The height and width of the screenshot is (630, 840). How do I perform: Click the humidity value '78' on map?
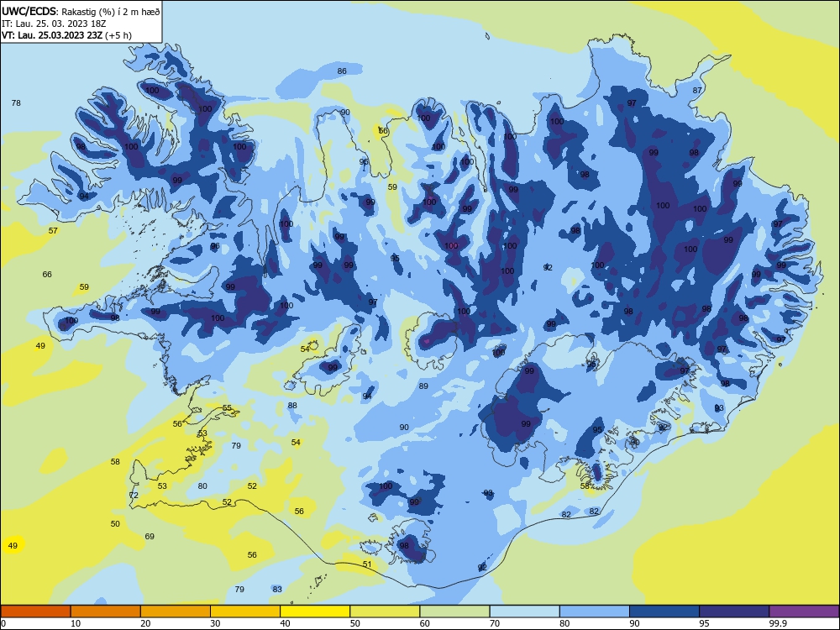pos(16,102)
